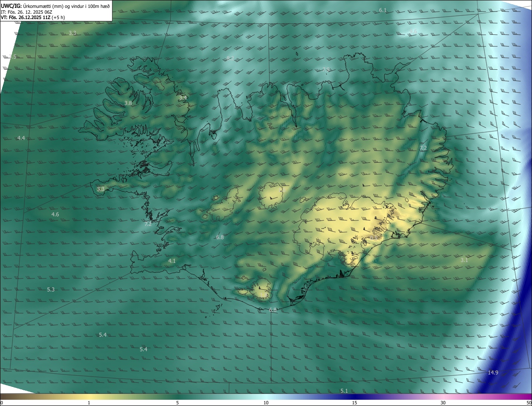Click the 4.1 value over the Reykjanes peninsula
The width and height of the screenshot is (532, 406).
(172, 261)
